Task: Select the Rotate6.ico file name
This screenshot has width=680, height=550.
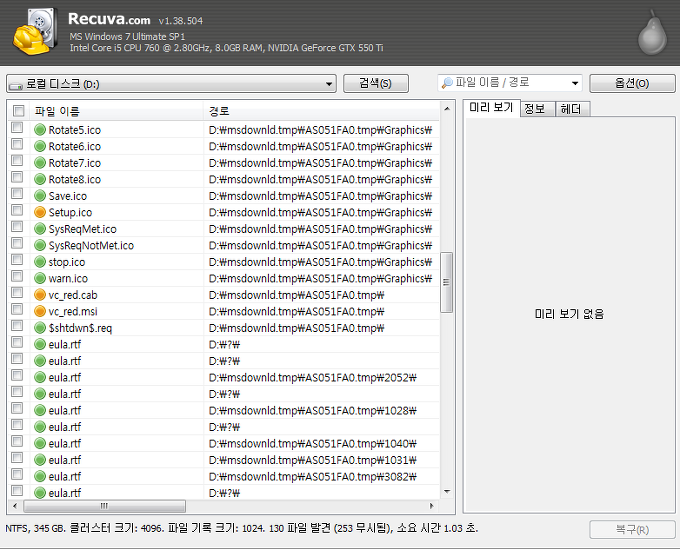Action: tap(75, 147)
